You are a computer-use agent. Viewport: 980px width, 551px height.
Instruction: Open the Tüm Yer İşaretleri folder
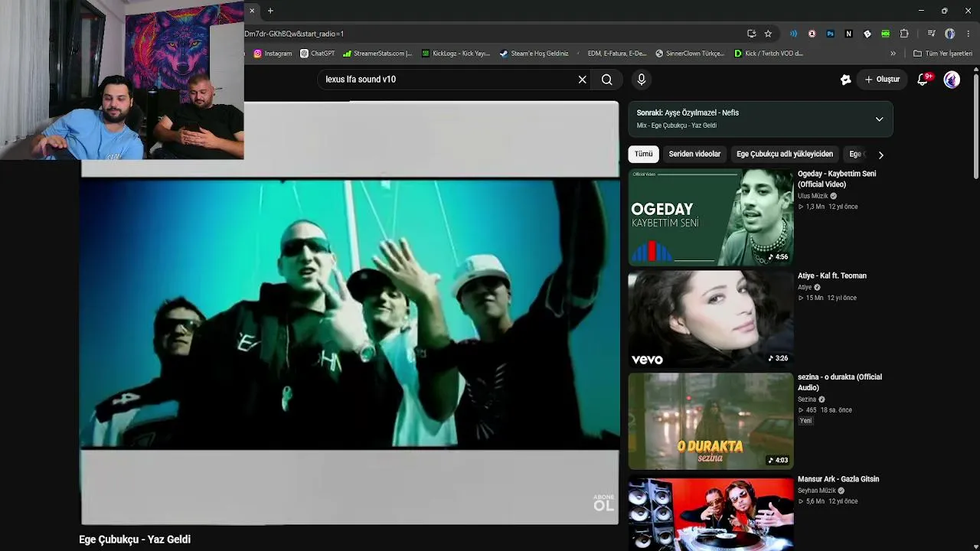click(x=943, y=54)
